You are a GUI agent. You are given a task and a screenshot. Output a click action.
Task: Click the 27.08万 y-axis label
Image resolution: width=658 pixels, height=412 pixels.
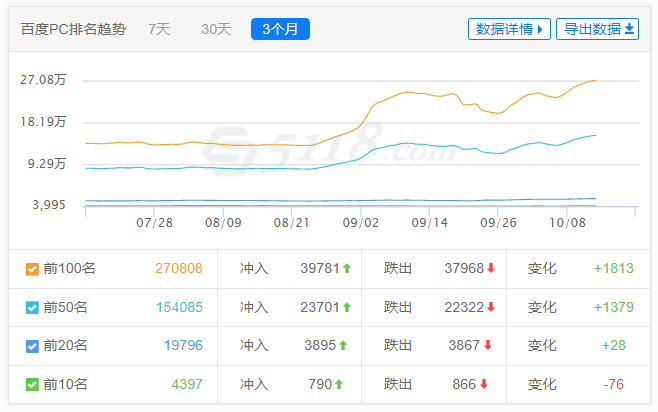coord(43,80)
